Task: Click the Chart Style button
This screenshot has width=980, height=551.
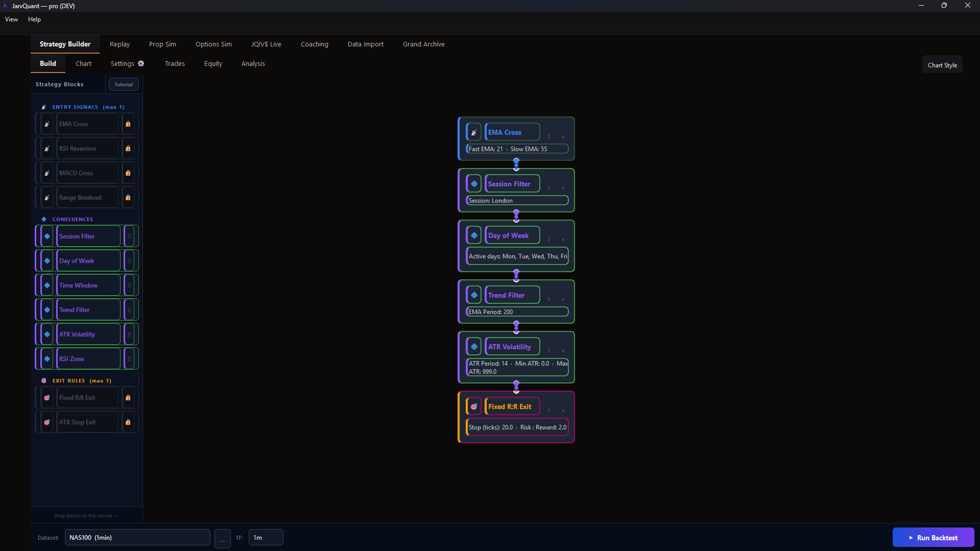Action: 942,65
